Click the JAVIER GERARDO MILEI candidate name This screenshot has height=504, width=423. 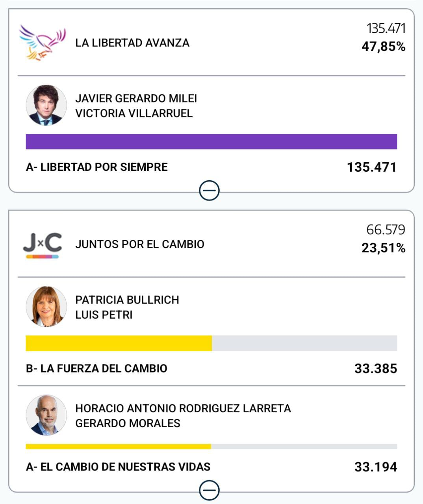click(x=136, y=98)
